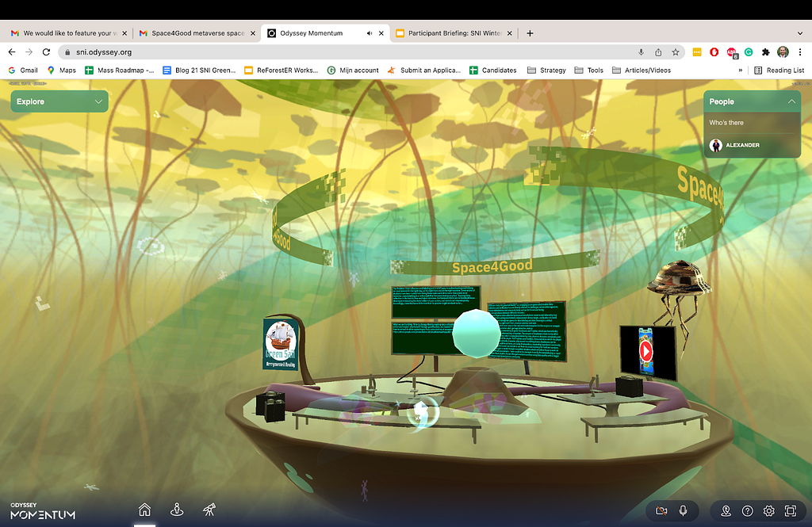
Task: Expand the Explore dropdown
Action: click(59, 101)
